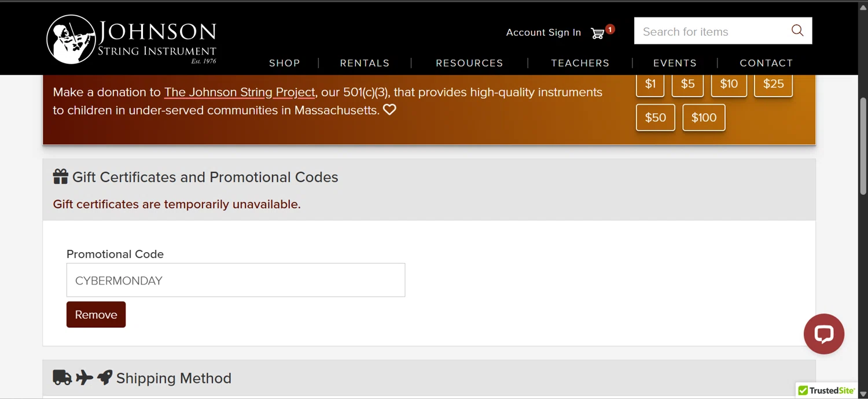
Task: Select the $5 donation button
Action: pyautogui.click(x=687, y=84)
